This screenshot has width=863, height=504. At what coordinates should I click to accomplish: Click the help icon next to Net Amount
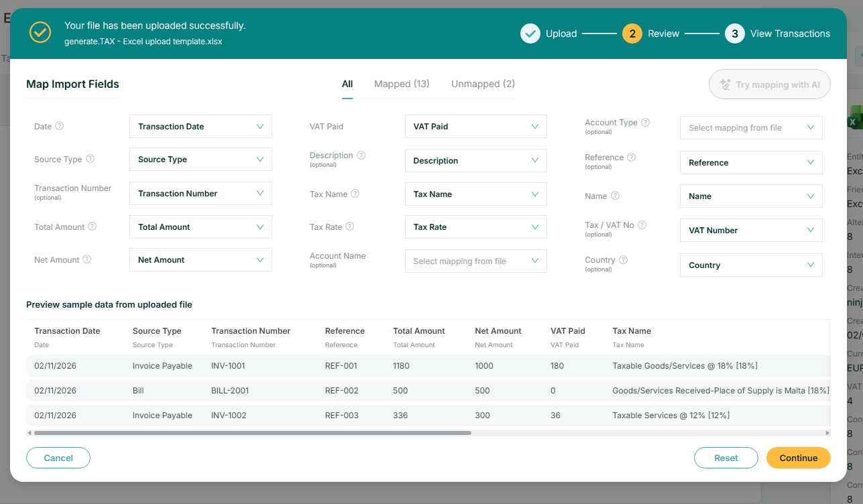click(87, 259)
